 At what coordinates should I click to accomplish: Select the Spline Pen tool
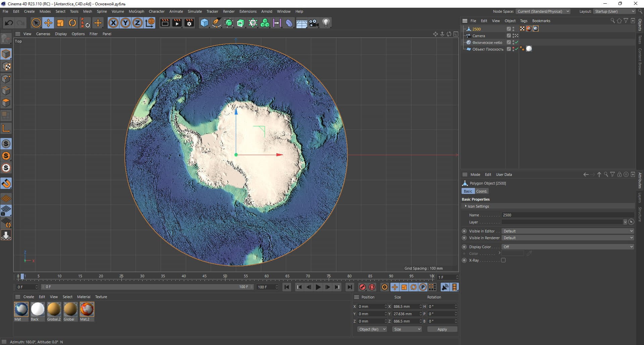click(x=217, y=23)
